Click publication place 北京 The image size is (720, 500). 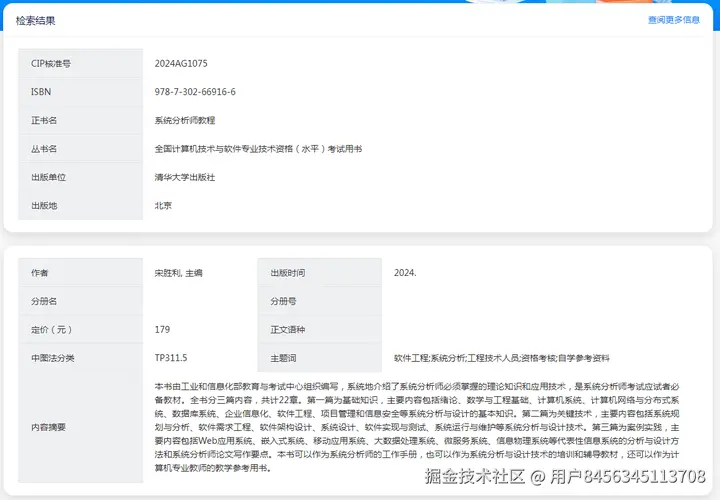[x=163, y=206]
